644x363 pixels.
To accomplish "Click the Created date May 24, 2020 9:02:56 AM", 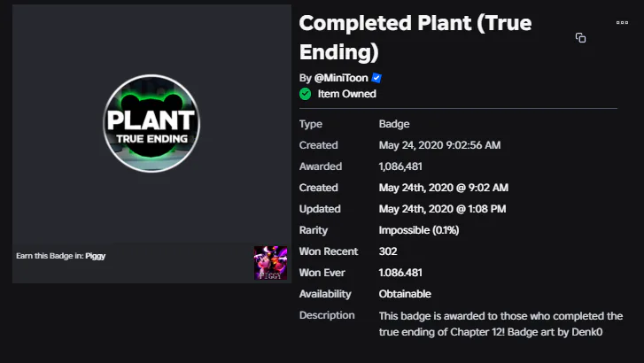I will click(439, 145).
